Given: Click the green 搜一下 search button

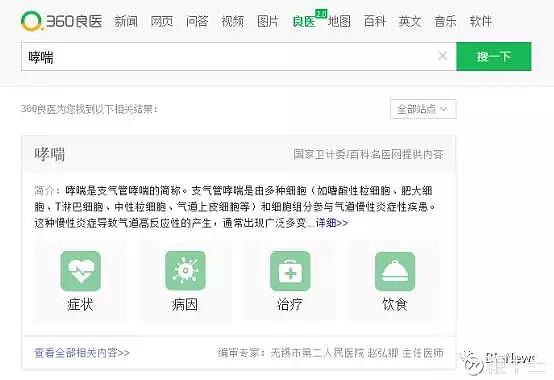Looking at the screenshot, I should point(494,57).
